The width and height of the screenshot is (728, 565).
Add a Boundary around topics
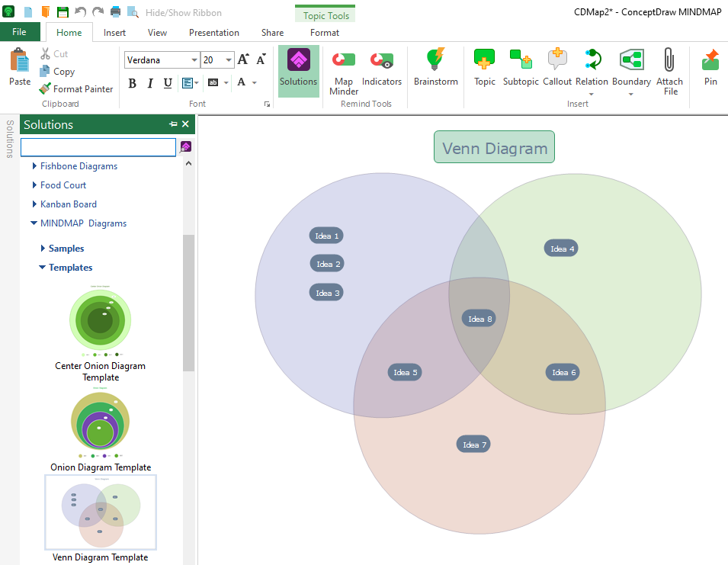pyautogui.click(x=631, y=67)
